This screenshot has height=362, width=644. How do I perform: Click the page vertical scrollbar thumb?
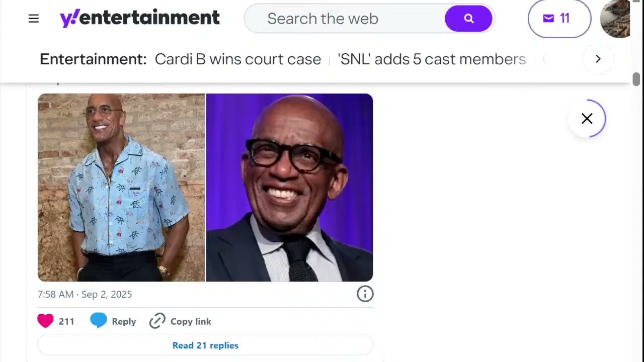(x=636, y=79)
